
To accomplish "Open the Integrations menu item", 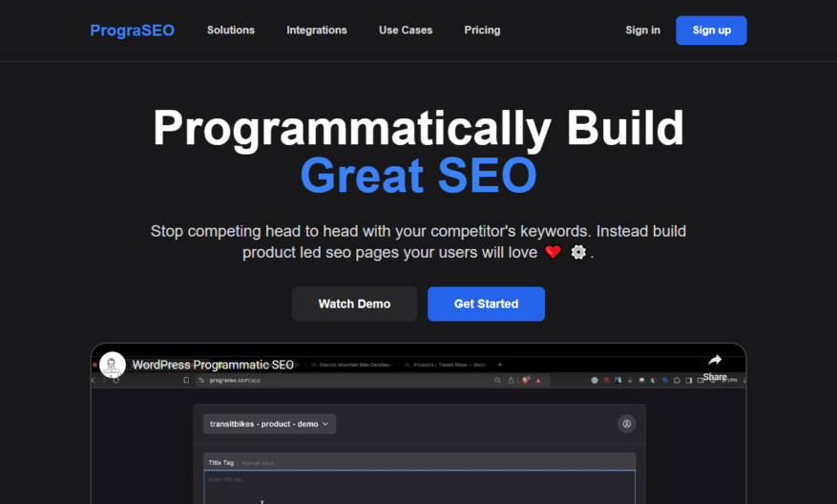I will pyautogui.click(x=317, y=31).
